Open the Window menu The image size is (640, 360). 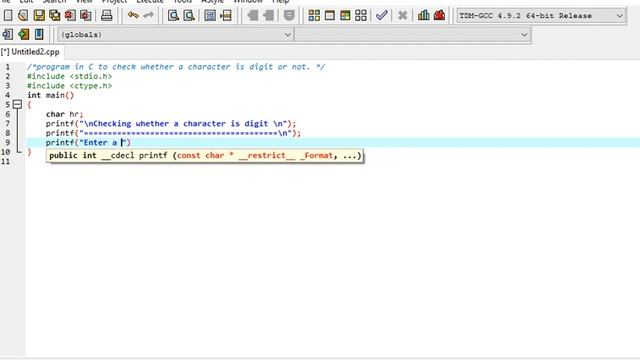click(x=248, y=1)
